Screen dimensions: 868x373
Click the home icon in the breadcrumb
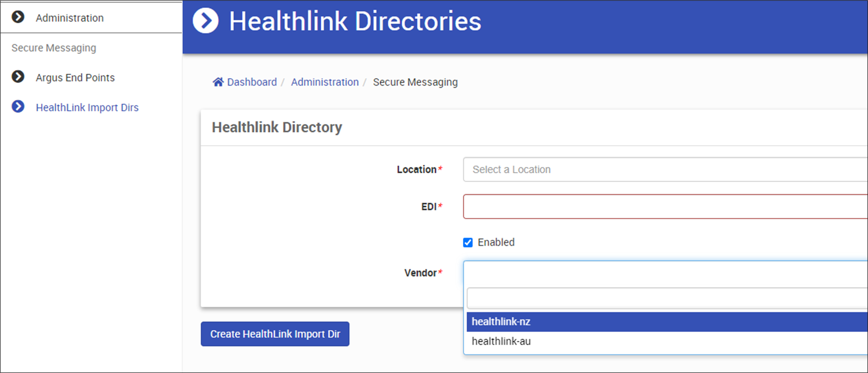218,82
